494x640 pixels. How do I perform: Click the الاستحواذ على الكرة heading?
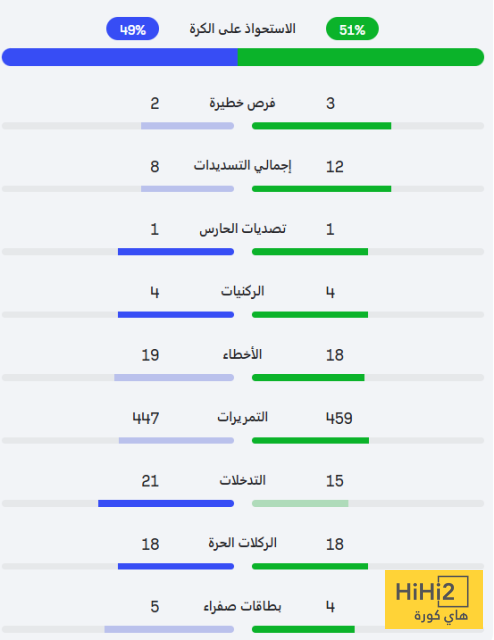[243, 29]
